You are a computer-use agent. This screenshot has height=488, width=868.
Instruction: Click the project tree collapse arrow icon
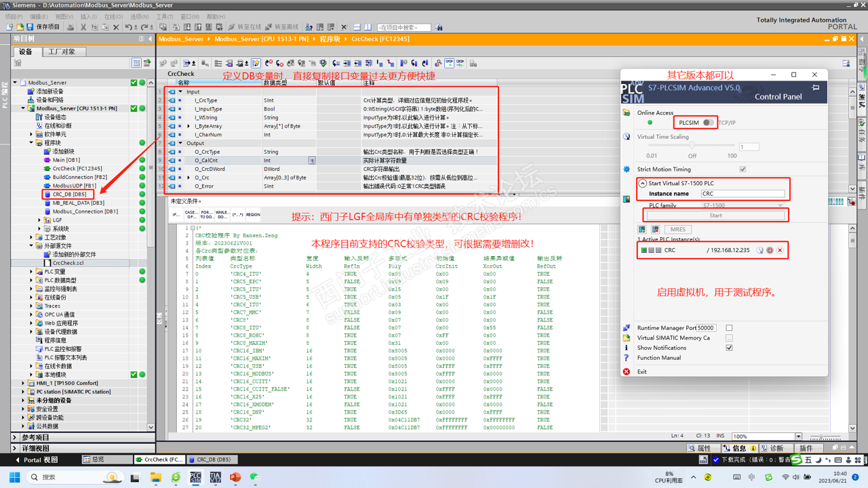point(151,39)
